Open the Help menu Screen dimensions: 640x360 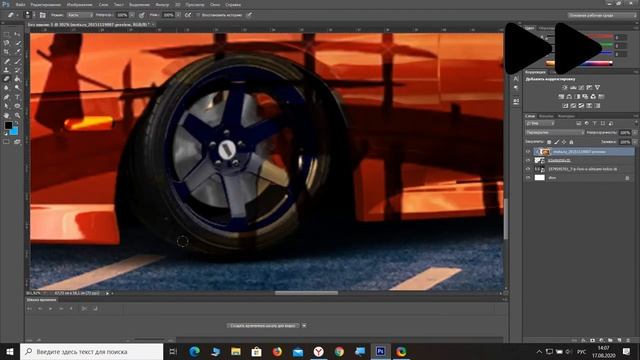pyautogui.click(x=233, y=4)
